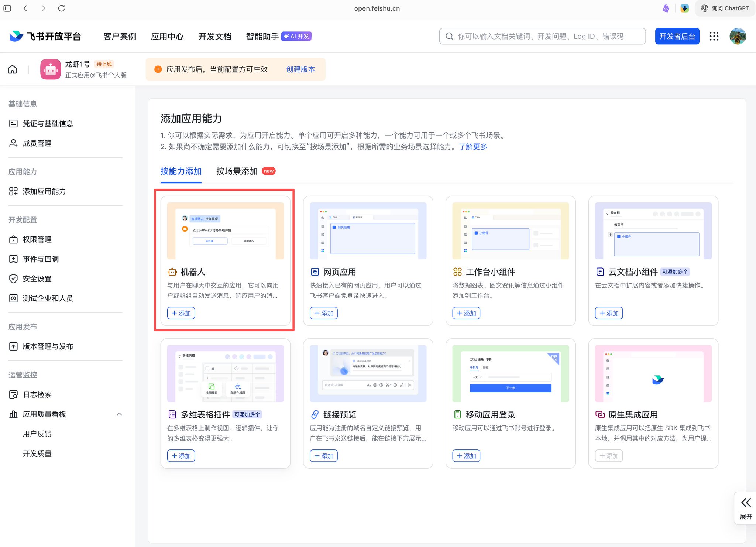This screenshot has width=756, height=547.
Task: Go forward with browser forward arrow
Action: (x=44, y=8)
